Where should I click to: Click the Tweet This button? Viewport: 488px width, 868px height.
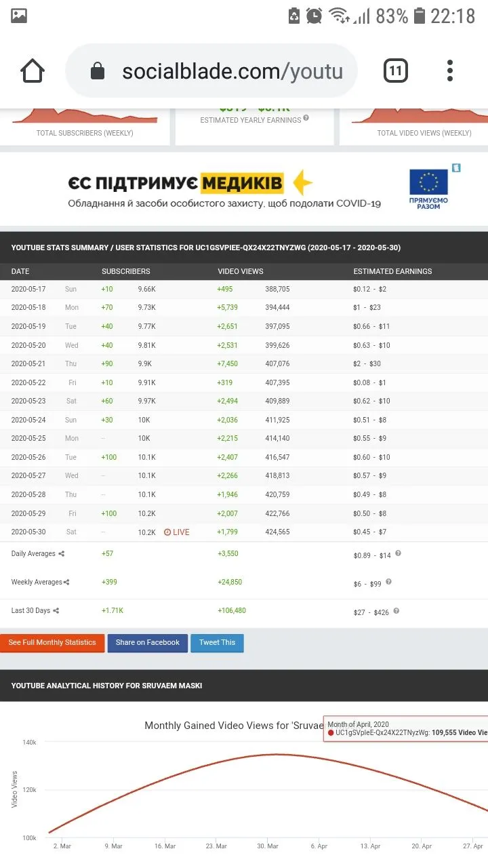pos(217,643)
